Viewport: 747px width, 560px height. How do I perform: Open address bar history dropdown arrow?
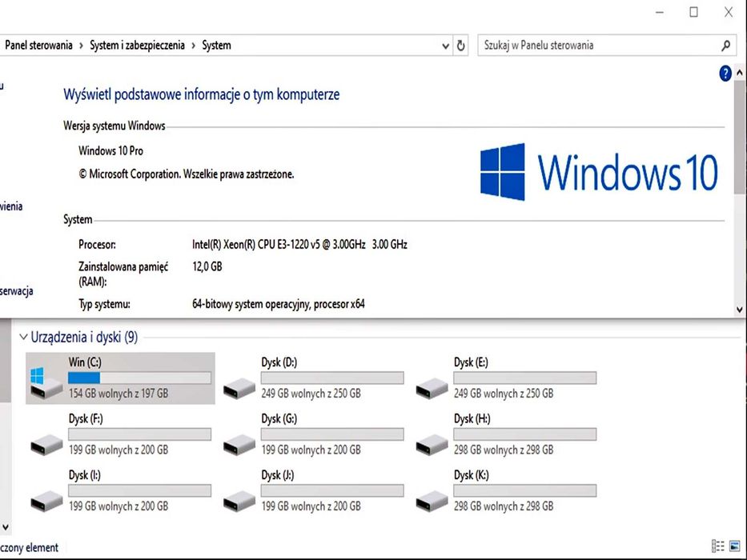tap(446, 46)
